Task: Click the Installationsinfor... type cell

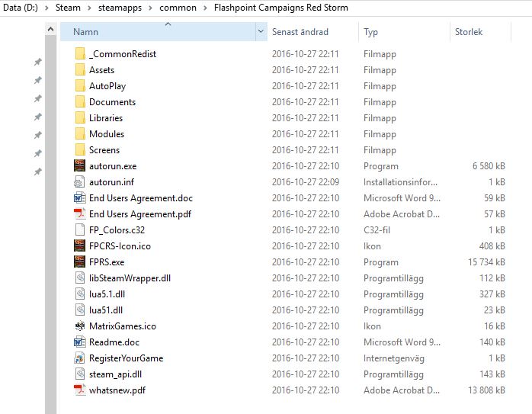Action: [400, 182]
